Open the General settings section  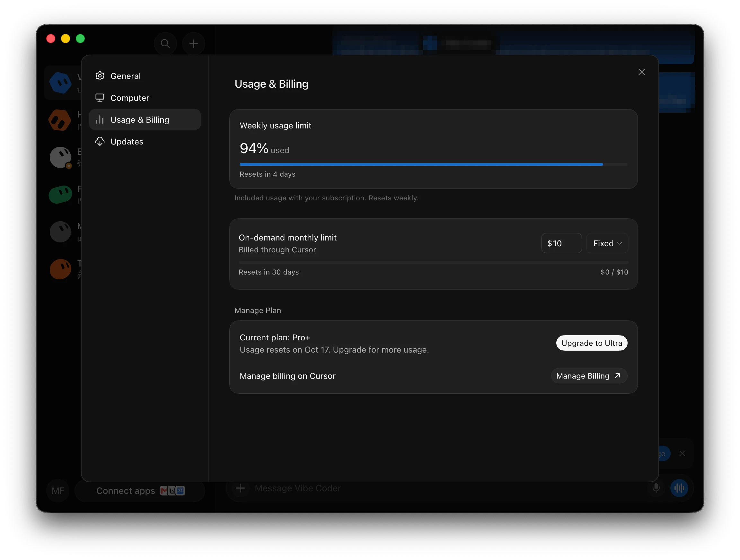coord(145,76)
